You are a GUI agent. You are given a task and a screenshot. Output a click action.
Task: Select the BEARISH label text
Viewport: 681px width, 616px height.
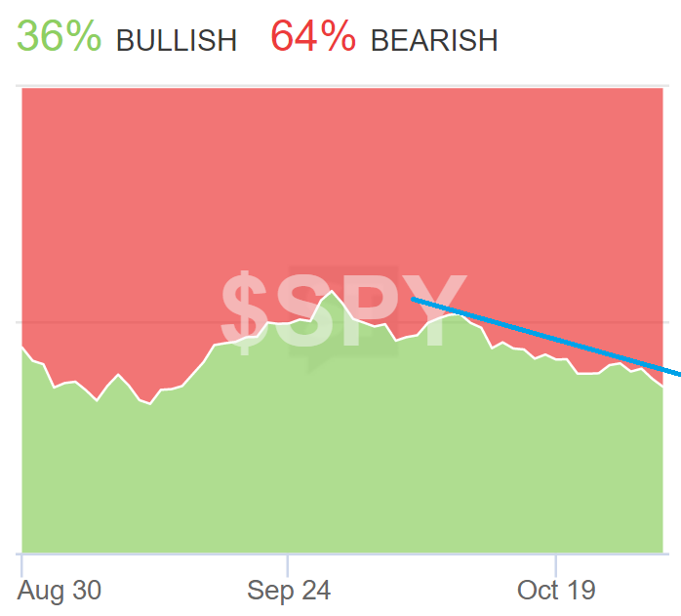pos(434,40)
